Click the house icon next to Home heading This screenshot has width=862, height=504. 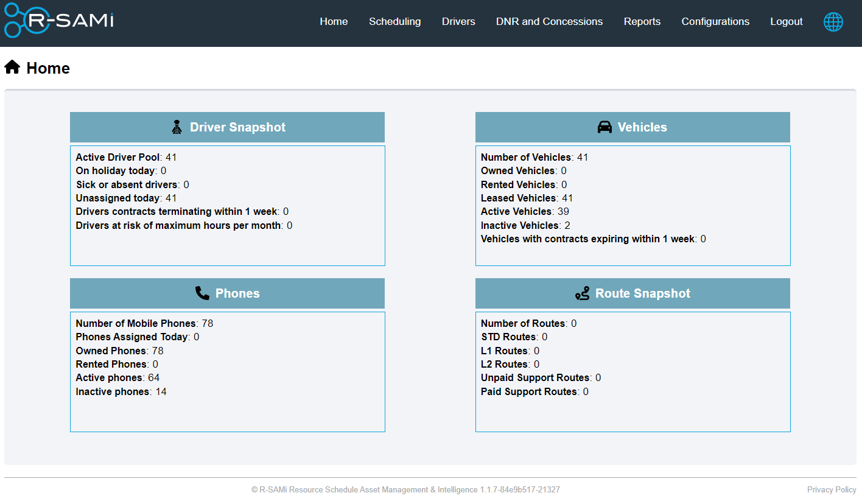click(12, 67)
